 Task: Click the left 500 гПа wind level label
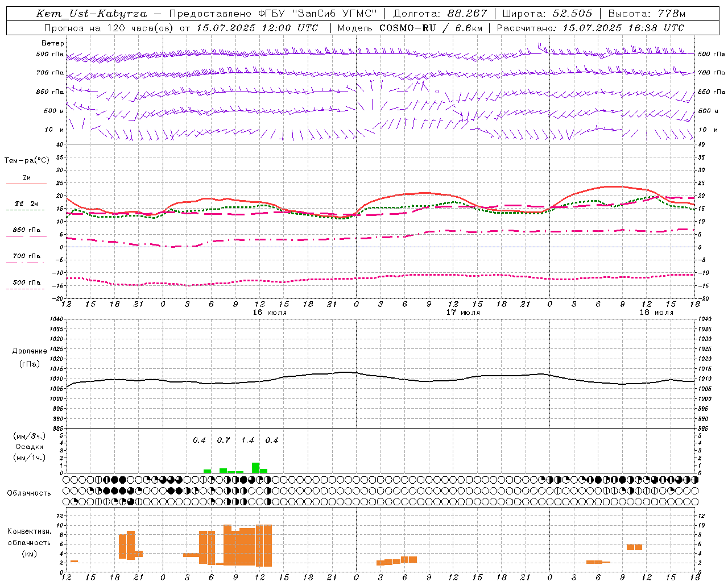(x=50, y=54)
